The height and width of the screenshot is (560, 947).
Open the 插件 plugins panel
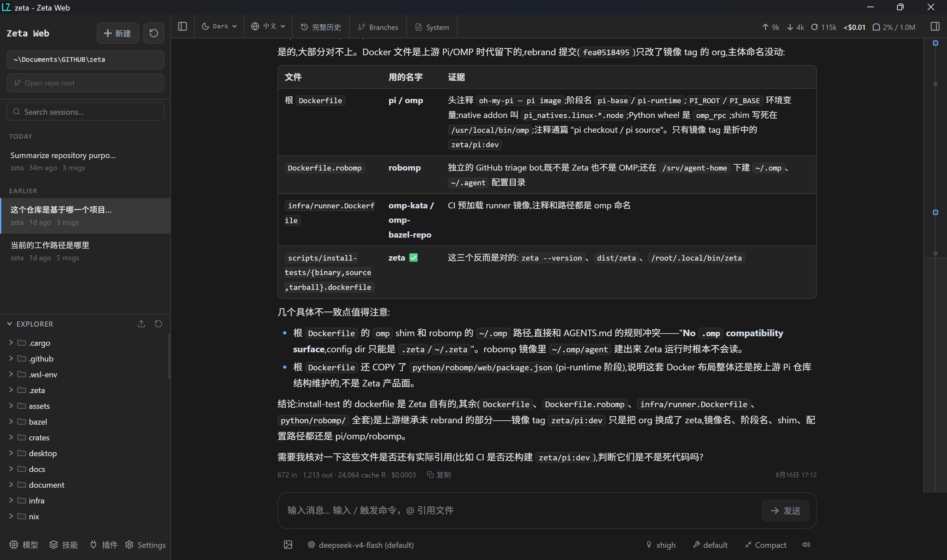click(x=104, y=545)
